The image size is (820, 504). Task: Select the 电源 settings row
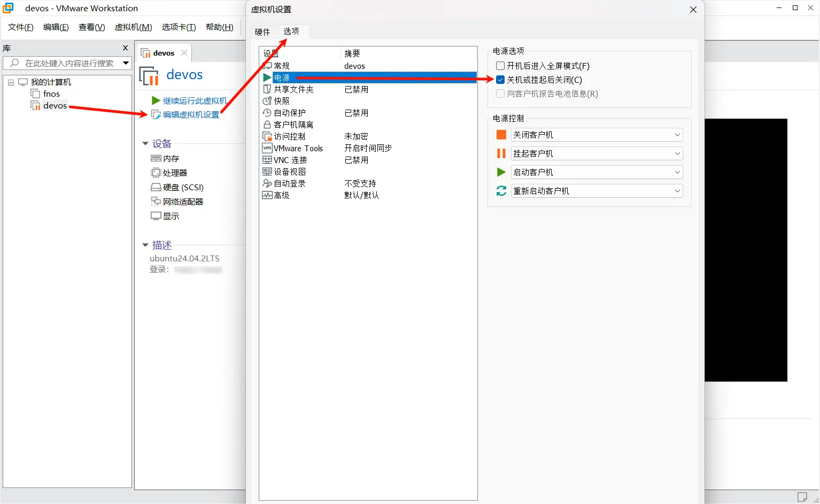368,77
